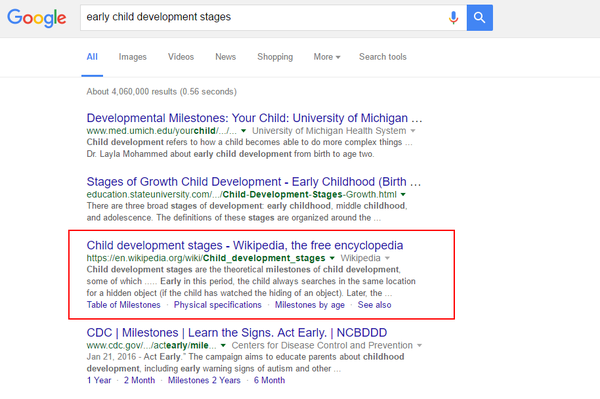
Task: Open Table of Milestones sitelink
Action: pyautogui.click(x=123, y=305)
